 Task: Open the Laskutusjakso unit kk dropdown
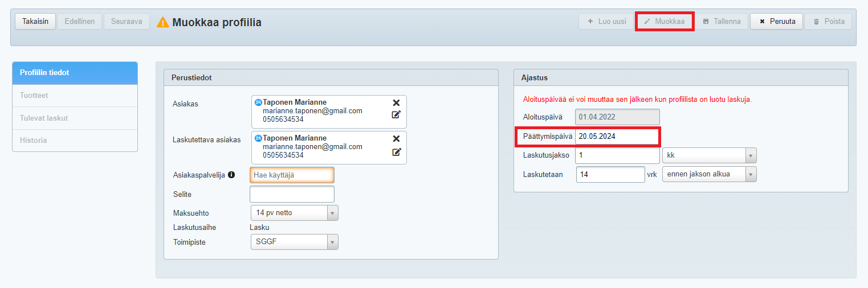tap(709, 155)
